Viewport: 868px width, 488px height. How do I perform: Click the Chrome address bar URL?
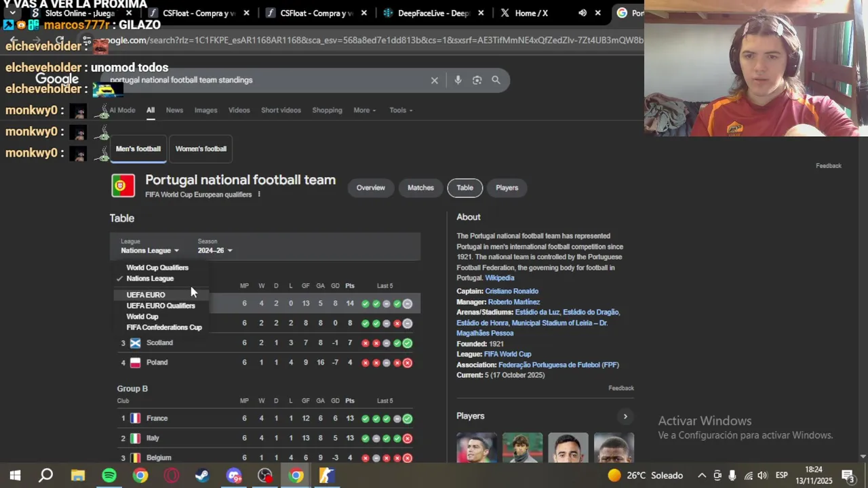[x=373, y=40]
